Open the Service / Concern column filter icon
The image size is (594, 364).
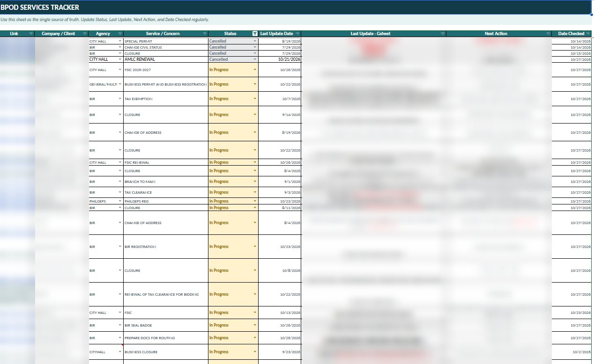coord(205,34)
